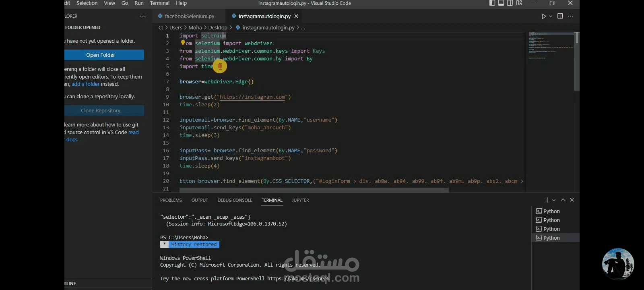Select the TERMINAL panel tab
Screen dimensions: 644x290
(x=272, y=200)
